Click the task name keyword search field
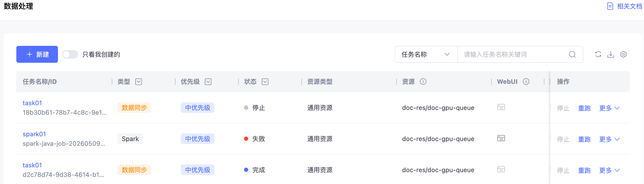644x184 pixels. click(514, 54)
